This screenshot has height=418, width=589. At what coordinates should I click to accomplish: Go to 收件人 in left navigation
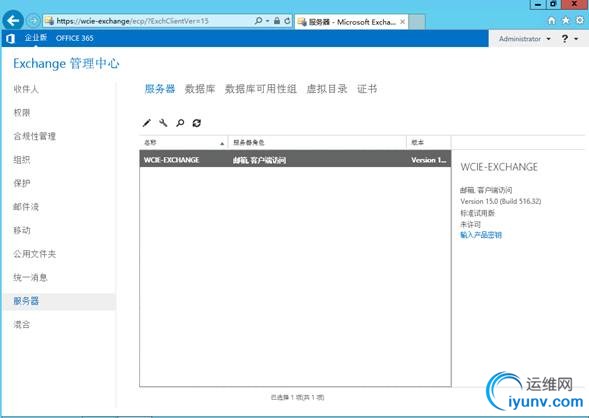click(x=26, y=89)
